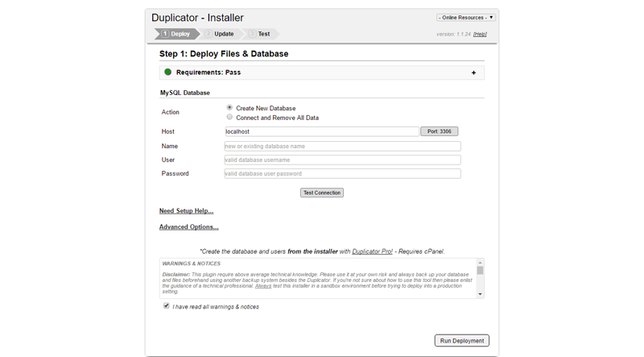Viewport: 644px width, 357px height.
Task: Click the green Requirements status indicator
Action: (x=167, y=72)
